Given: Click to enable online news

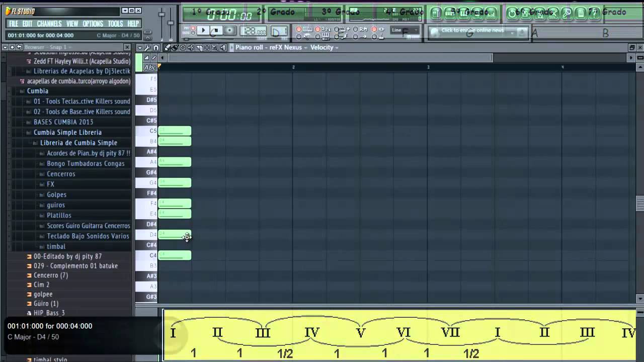Looking at the screenshot, I should click(472, 30).
